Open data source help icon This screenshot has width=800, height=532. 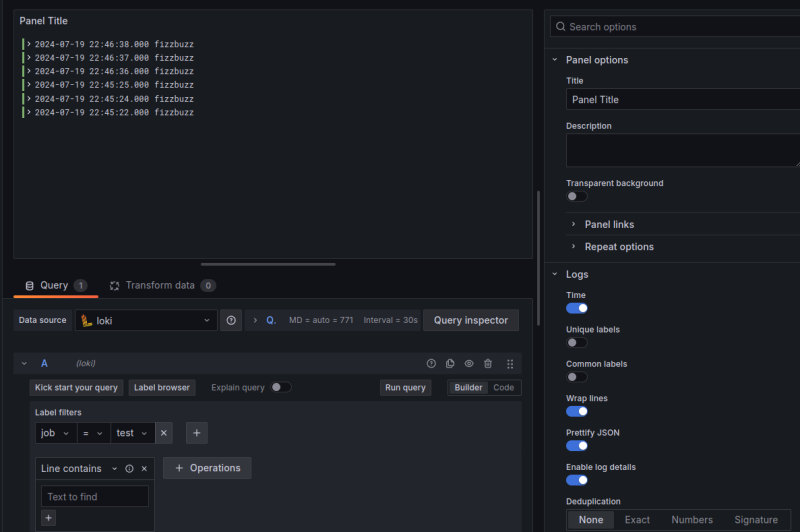231,320
